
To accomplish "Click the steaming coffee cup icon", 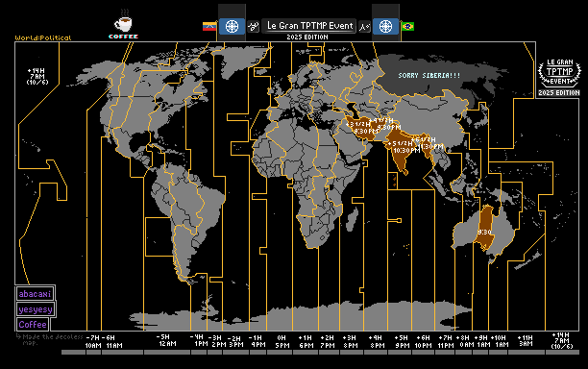I will [x=123, y=21].
